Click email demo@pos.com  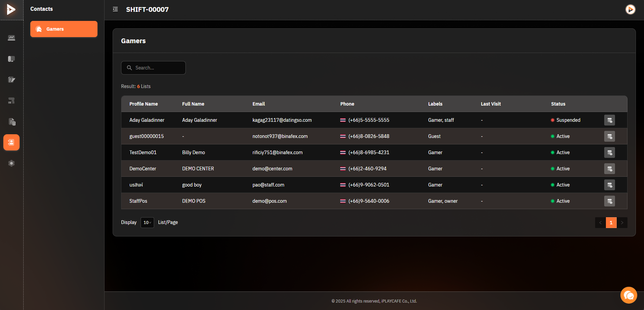tap(270, 201)
